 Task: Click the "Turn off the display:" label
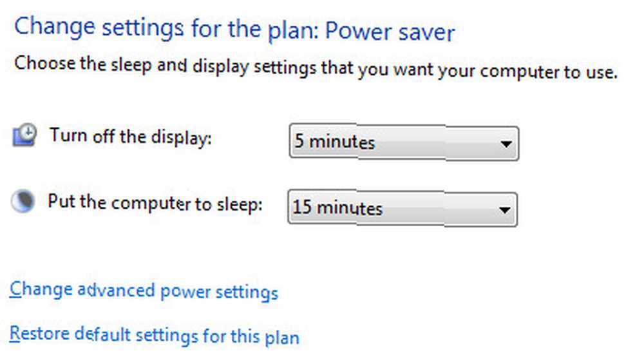point(131,137)
